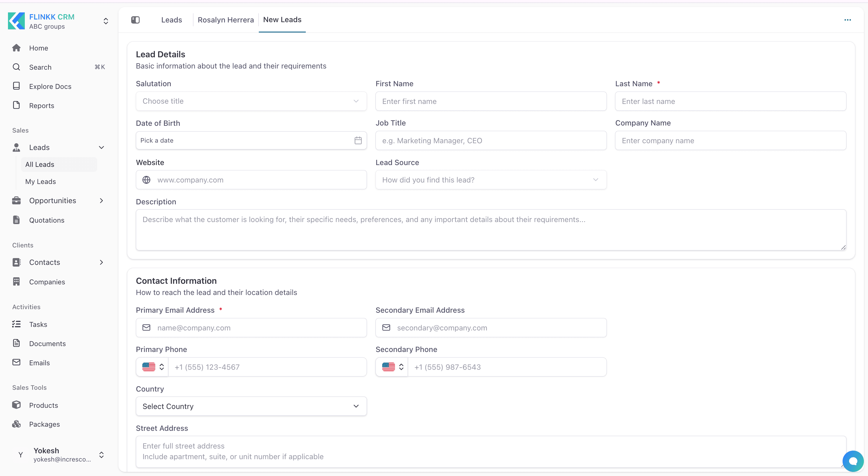Click the calendar icon in Date of Birth
868x476 pixels.
[x=358, y=141]
